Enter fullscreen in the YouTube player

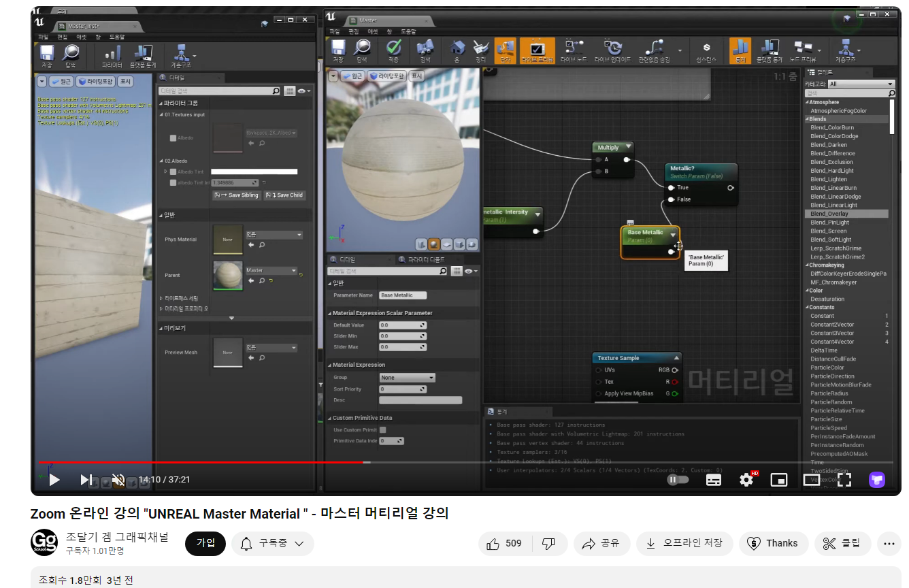point(844,480)
